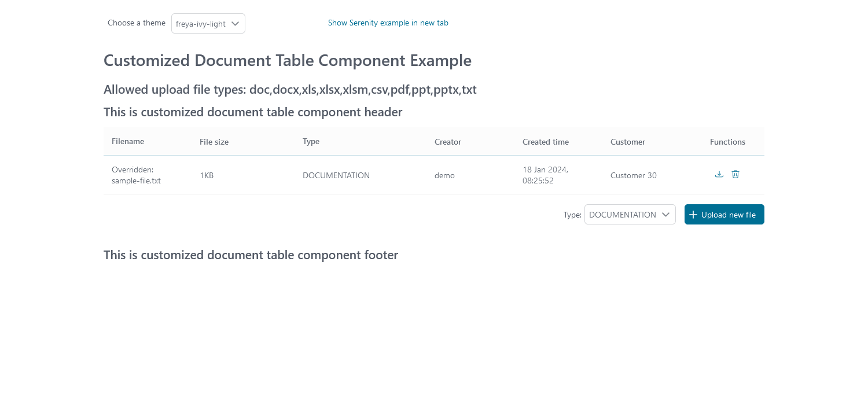Viewport: 868px width, 405px height.
Task: Click the Customized Document Table Component Example heading
Action: [288, 61]
